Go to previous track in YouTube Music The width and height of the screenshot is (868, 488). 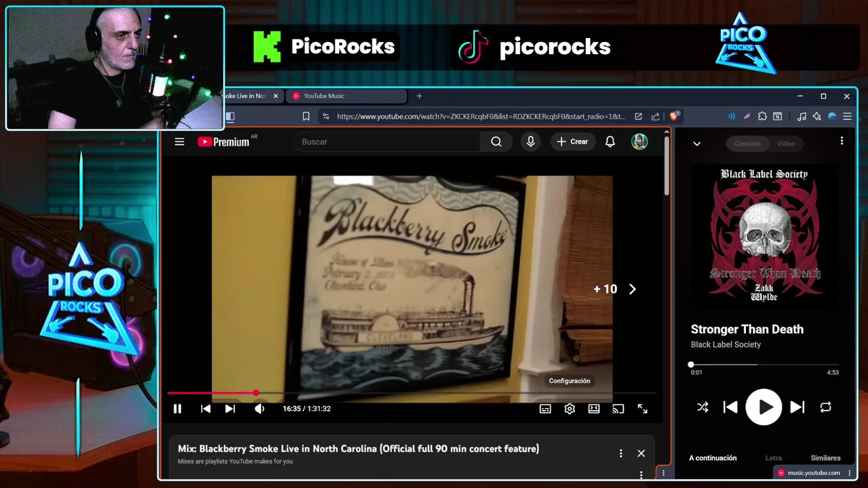coord(730,407)
